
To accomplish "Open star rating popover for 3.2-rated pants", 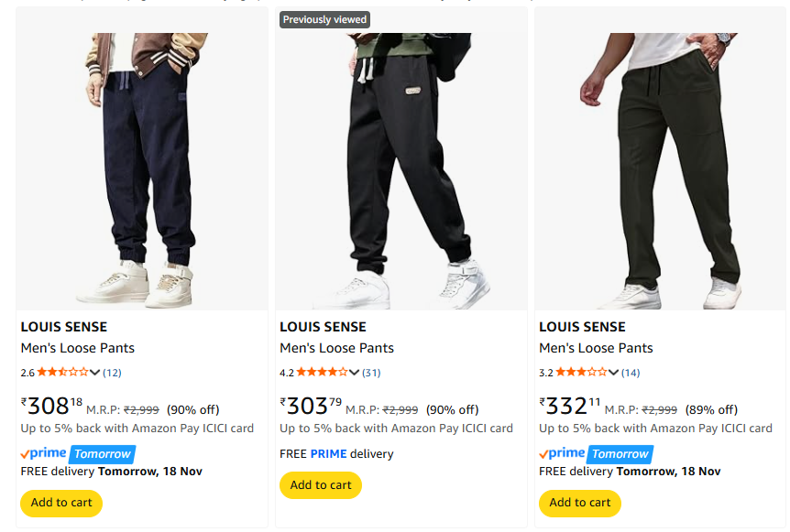I will point(581,372).
